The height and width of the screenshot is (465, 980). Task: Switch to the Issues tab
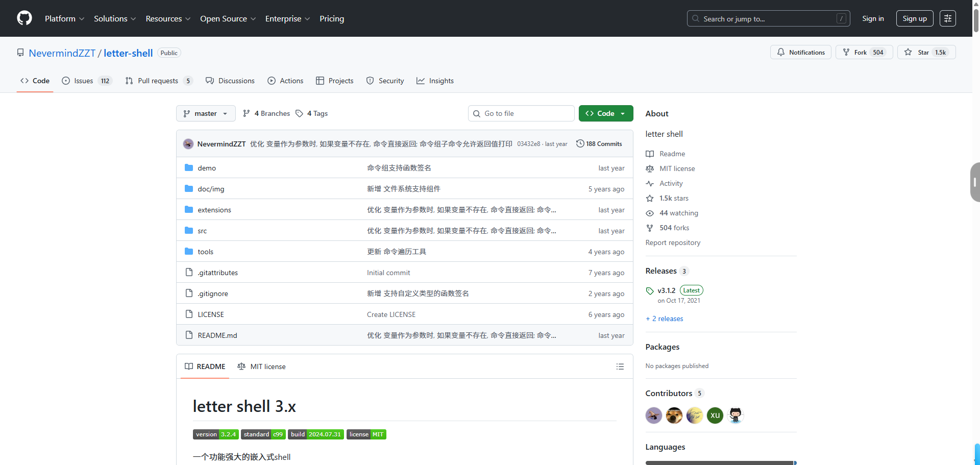click(x=87, y=81)
